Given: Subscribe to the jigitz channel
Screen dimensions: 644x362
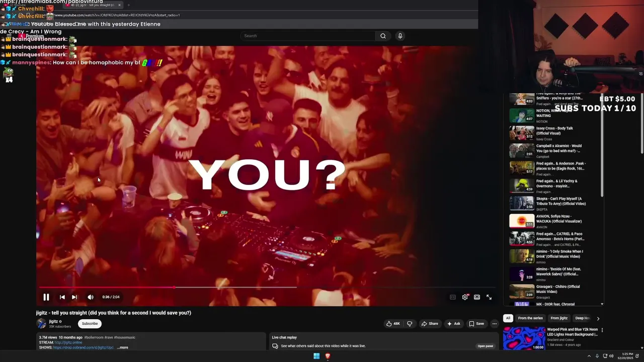Looking at the screenshot, I should point(90,324).
